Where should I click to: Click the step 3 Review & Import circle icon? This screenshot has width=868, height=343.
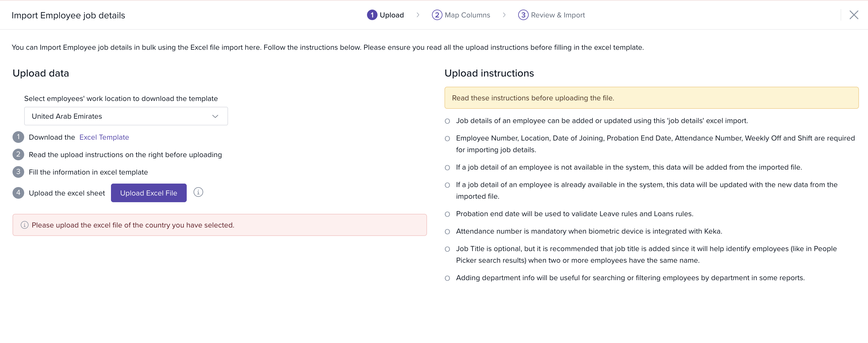click(x=523, y=15)
